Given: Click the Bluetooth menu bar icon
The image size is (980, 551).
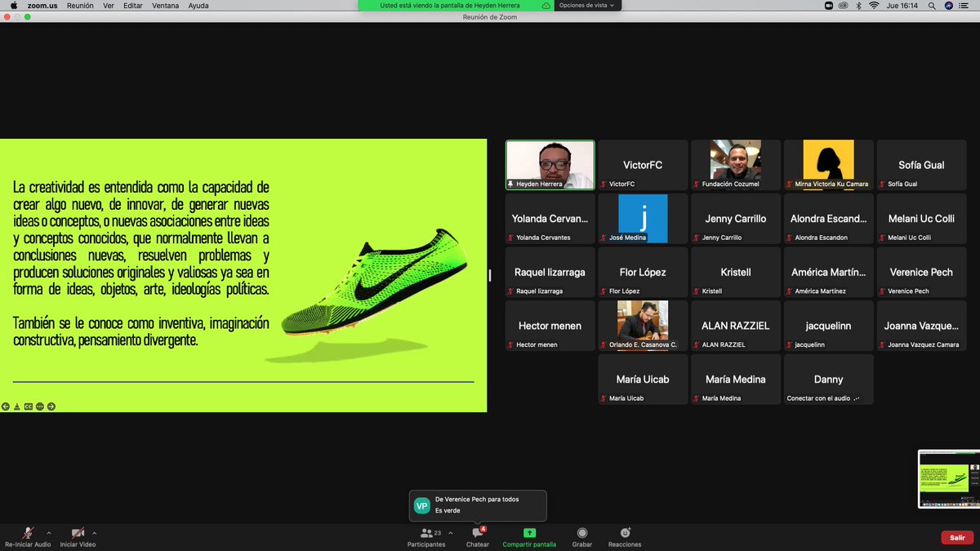Looking at the screenshot, I should tap(859, 6).
